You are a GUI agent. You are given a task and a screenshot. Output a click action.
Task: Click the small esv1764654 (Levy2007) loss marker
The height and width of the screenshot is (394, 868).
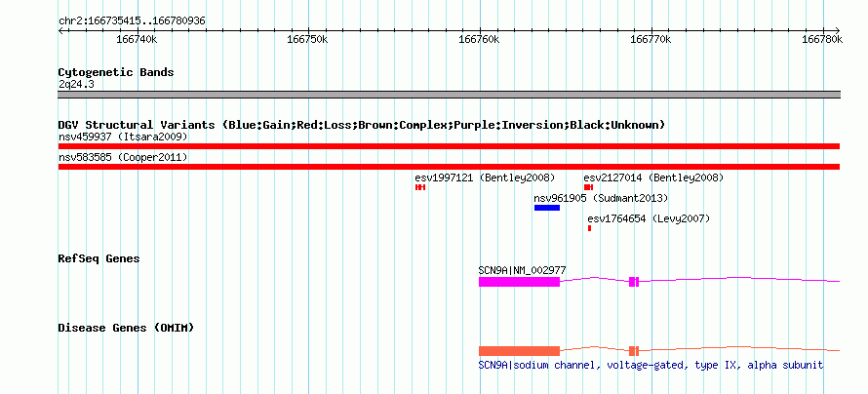(589, 228)
